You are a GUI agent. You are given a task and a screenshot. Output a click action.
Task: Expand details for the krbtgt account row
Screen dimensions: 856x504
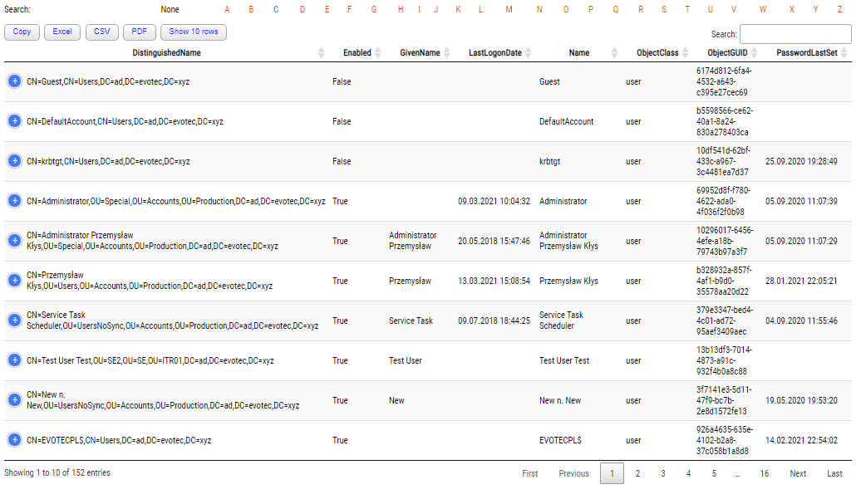(14, 161)
